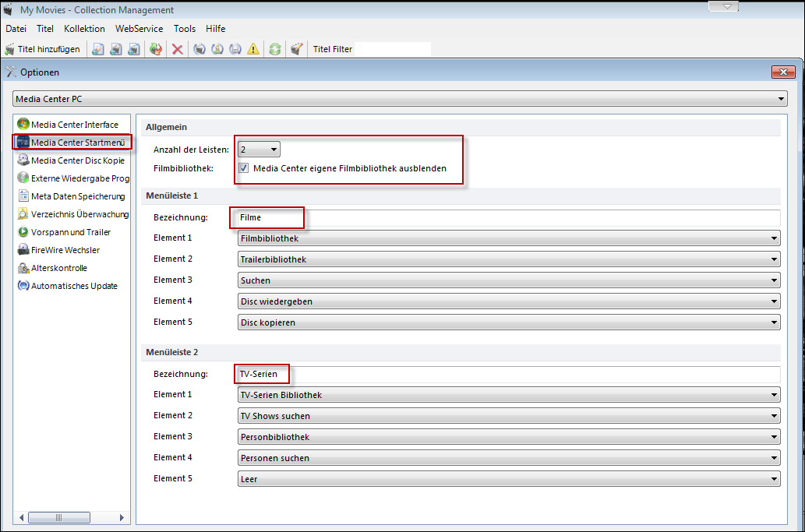Open the Kollektion menu
This screenshot has width=805, height=532.
tap(85, 29)
